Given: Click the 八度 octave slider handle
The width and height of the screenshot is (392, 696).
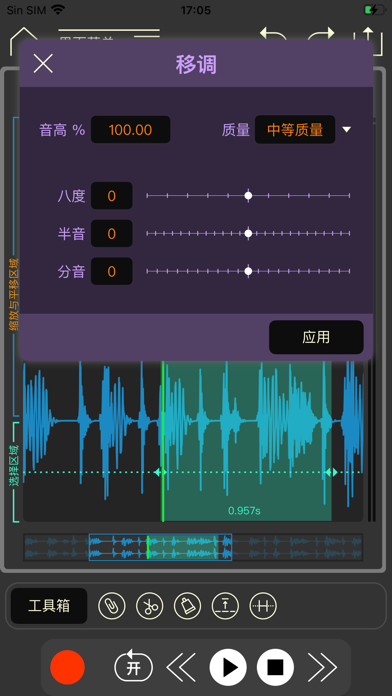Looking at the screenshot, I should 248,195.
